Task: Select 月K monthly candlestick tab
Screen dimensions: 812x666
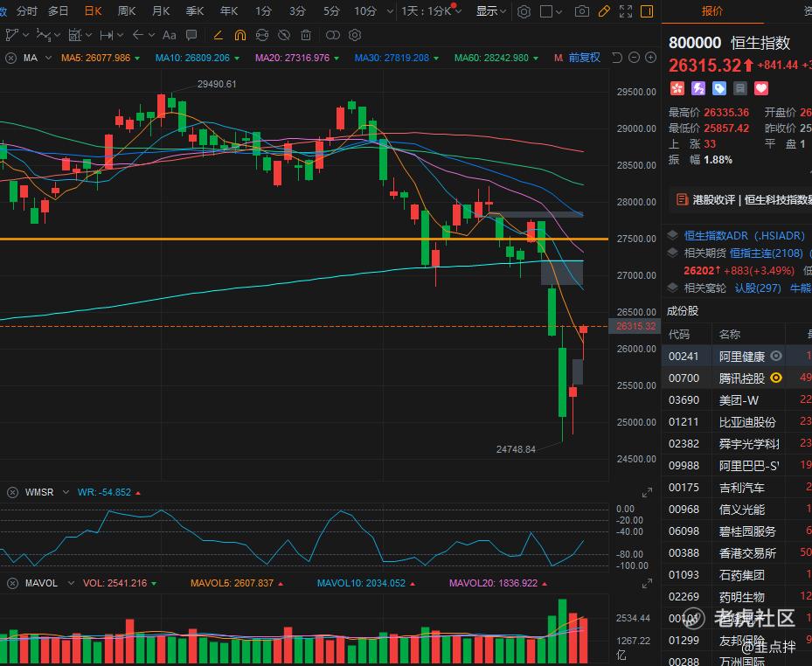Action: pyautogui.click(x=161, y=11)
